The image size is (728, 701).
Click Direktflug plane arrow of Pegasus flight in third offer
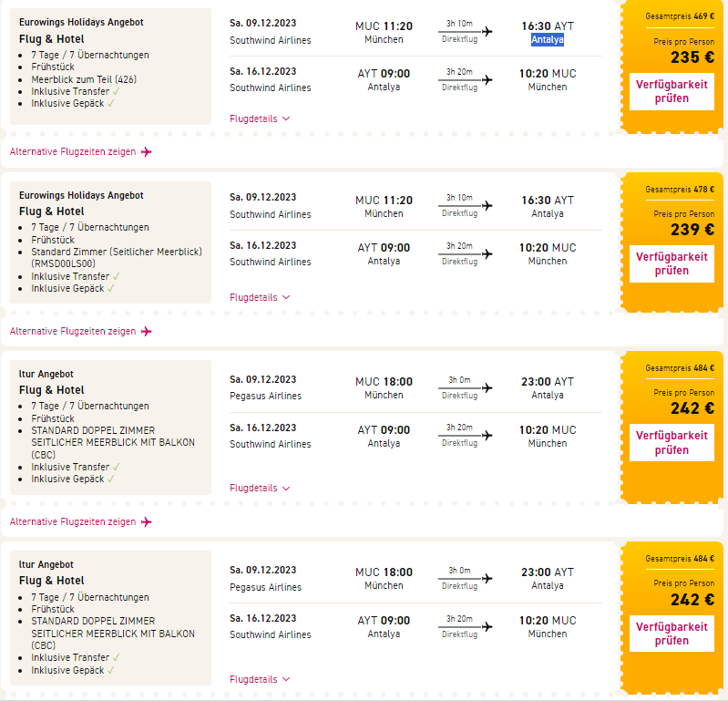(x=487, y=387)
